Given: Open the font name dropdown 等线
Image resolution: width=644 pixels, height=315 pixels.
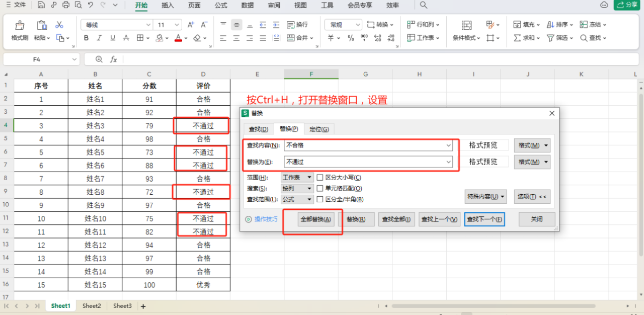Looking at the screenshot, I should (x=148, y=25).
